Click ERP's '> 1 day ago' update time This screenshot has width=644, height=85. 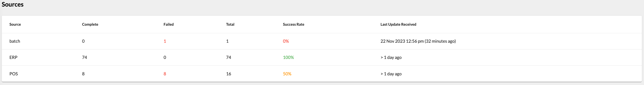point(391,58)
